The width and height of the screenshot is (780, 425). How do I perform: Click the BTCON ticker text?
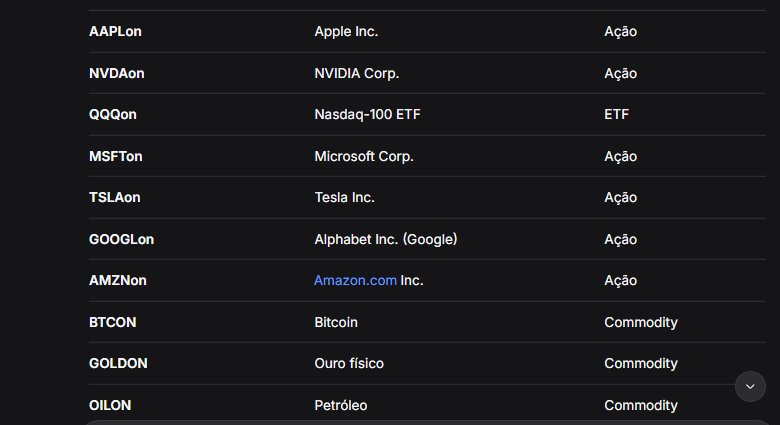(112, 322)
